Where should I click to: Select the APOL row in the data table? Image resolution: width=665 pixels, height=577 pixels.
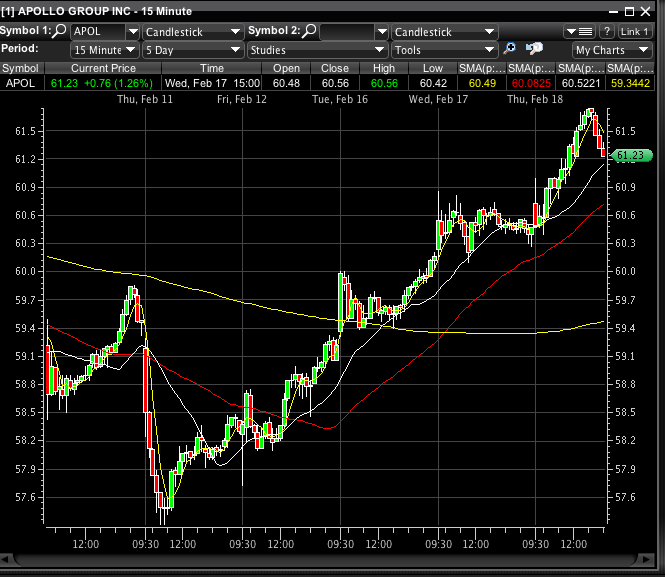(19, 82)
